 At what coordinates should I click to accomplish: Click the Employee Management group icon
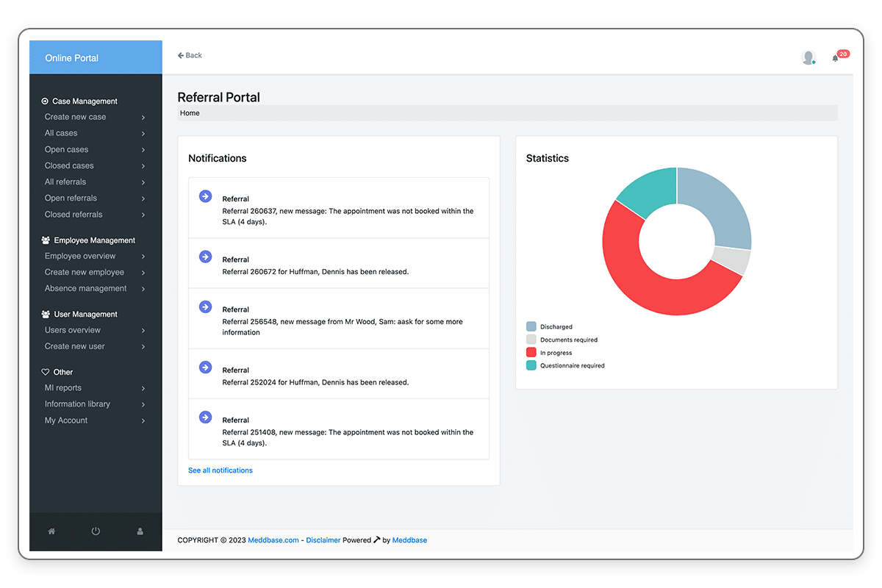pos(46,240)
